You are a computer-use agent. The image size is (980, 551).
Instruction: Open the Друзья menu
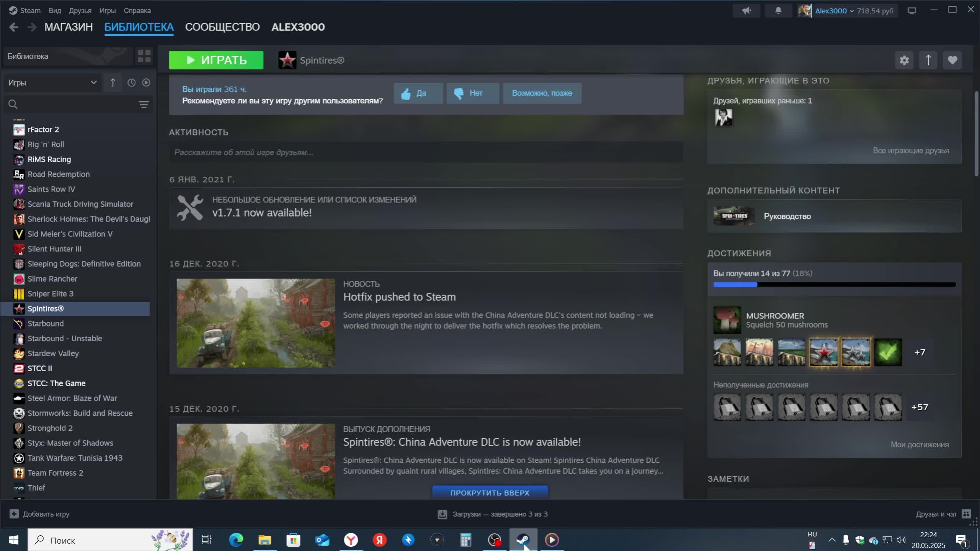click(x=80, y=11)
